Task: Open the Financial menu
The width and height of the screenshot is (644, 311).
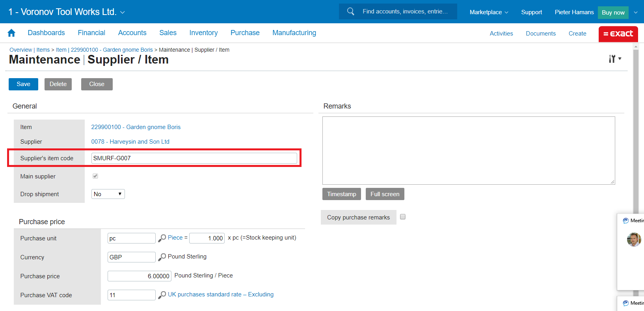Action: tap(91, 33)
